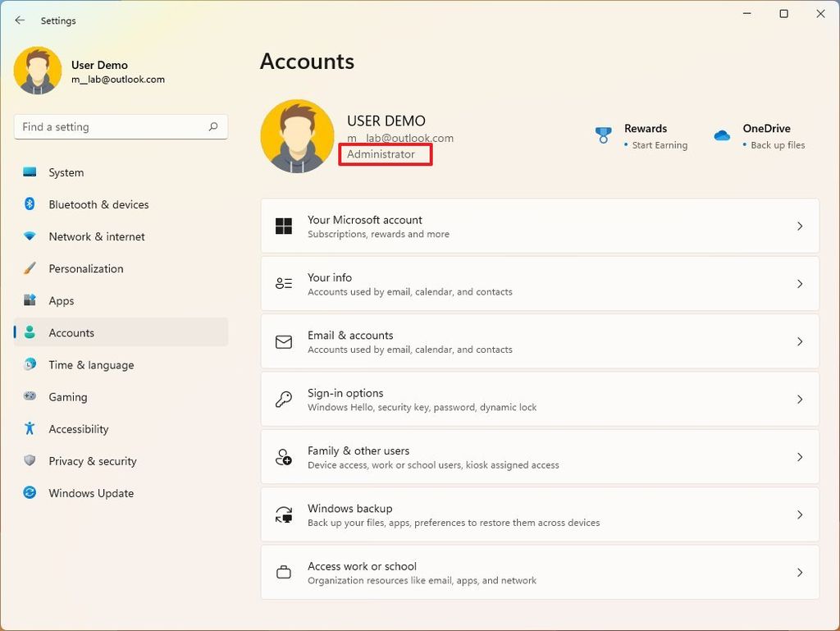
Task: Switch to Privacy & security section
Action: tap(29, 461)
